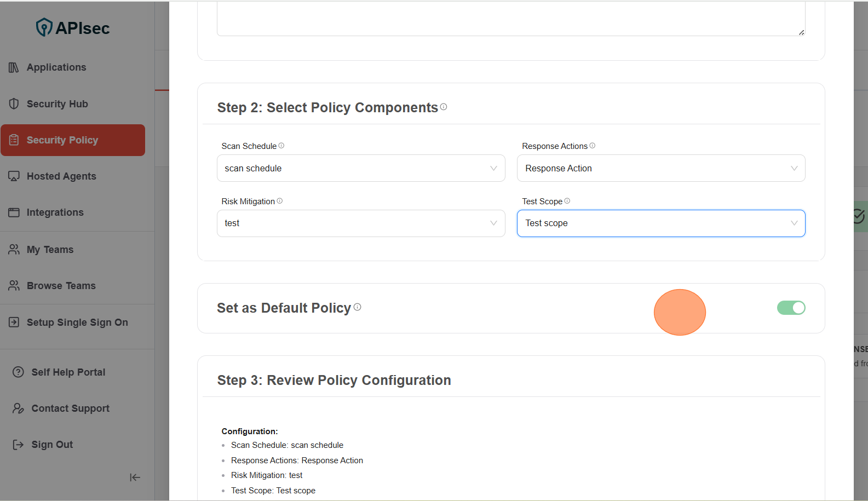This screenshot has width=868, height=501.
Task: Click info icon beside Set as Default Policy
Action: 358,307
